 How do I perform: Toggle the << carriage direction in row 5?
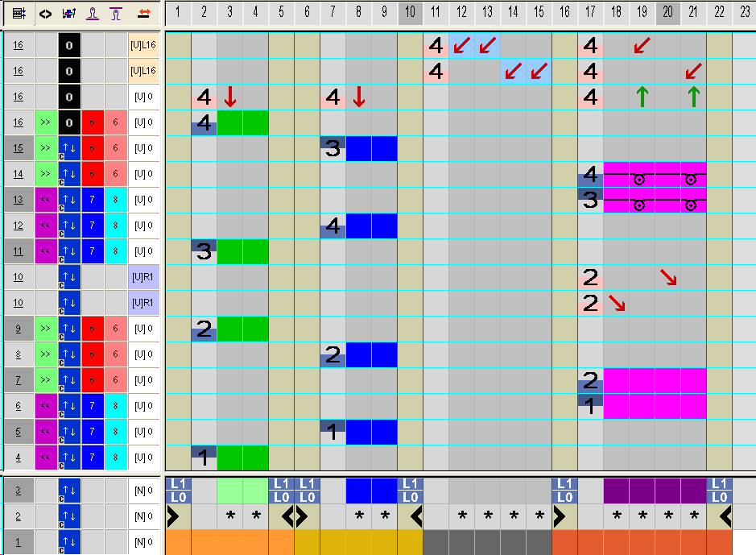coord(46,433)
